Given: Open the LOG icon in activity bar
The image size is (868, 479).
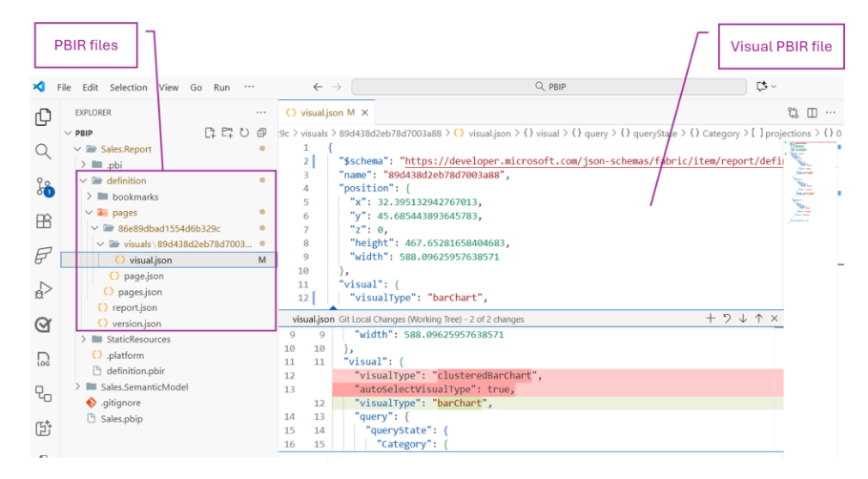Looking at the screenshot, I should coord(43,359).
